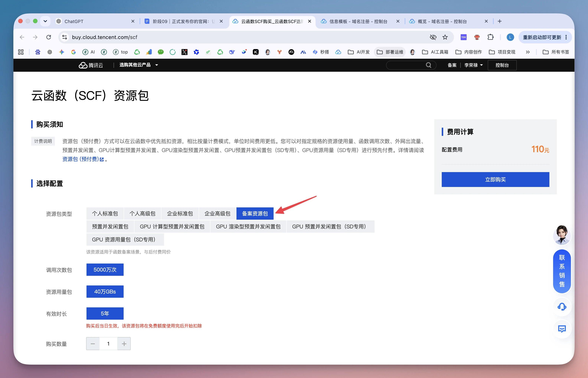The width and height of the screenshot is (588, 378).
Task: Click the 备案 link in header
Action: pos(452,65)
